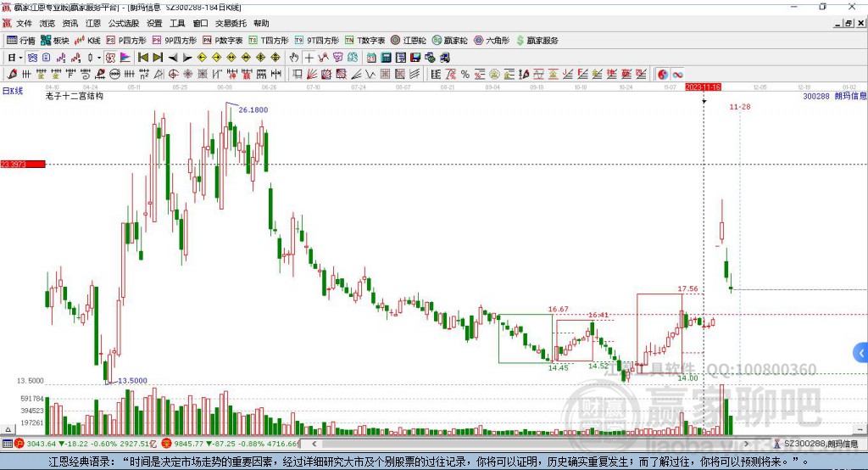Select the percent % retracement tool

[x=465, y=75]
